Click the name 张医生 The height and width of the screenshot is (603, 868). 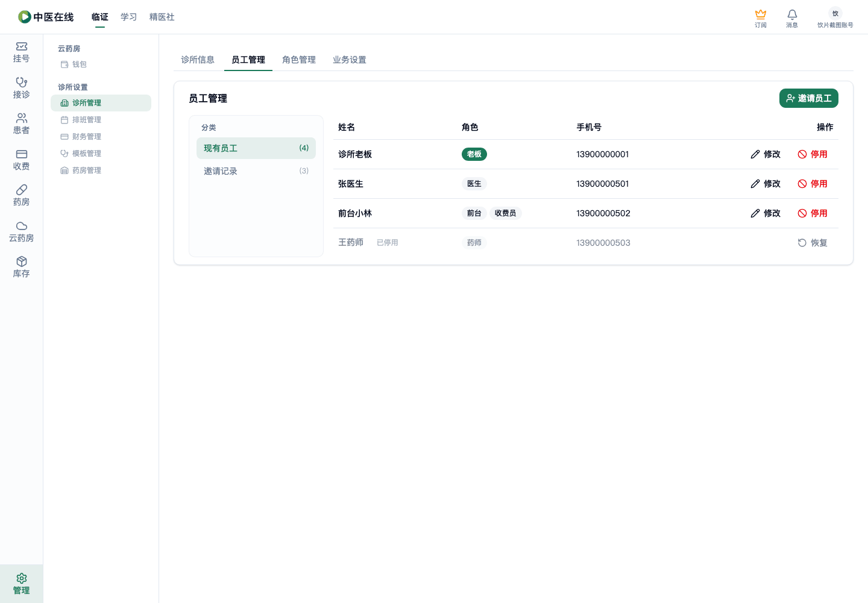351,184
